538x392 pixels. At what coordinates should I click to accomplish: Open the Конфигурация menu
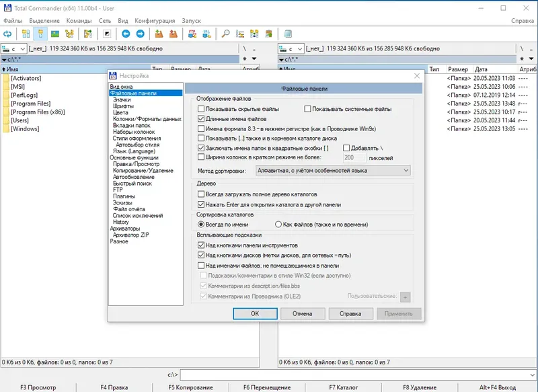point(155,21)
